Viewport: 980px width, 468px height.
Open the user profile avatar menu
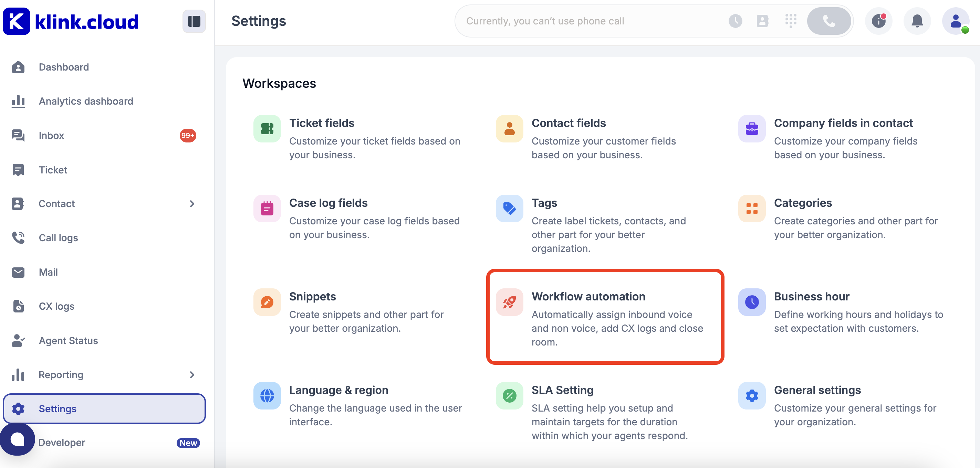click(x=955, y=21)
